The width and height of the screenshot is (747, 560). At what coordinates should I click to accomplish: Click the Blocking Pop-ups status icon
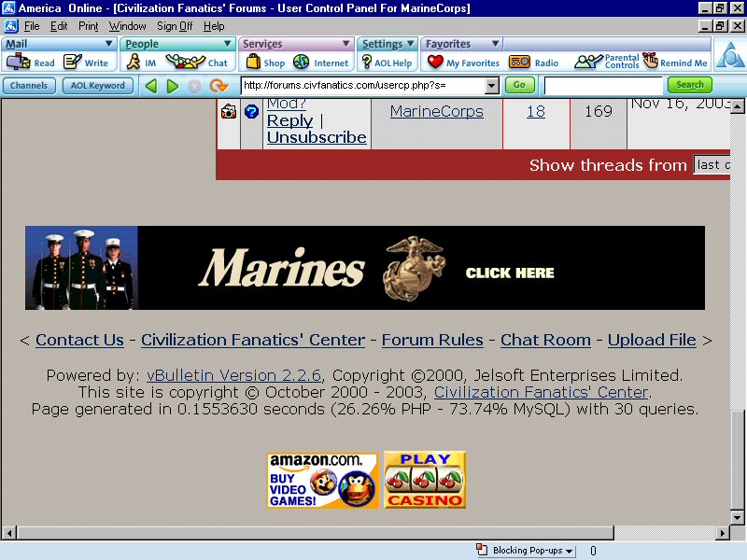point(482,550)
